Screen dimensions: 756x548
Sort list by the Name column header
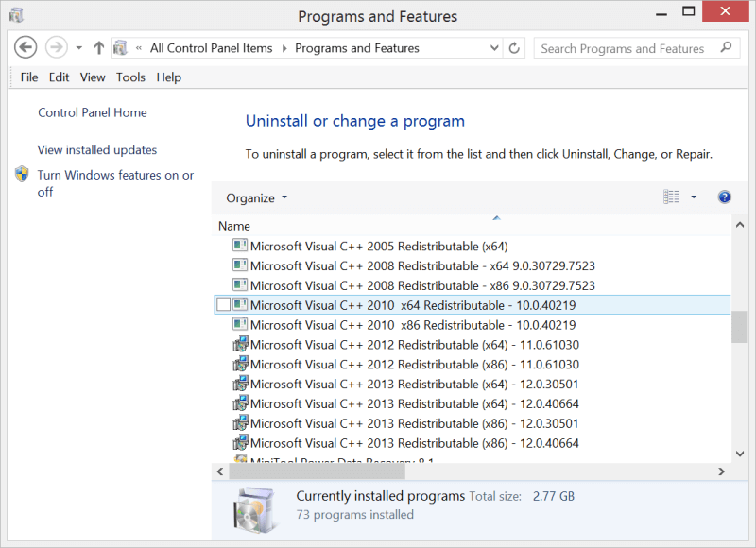point(234,226)
